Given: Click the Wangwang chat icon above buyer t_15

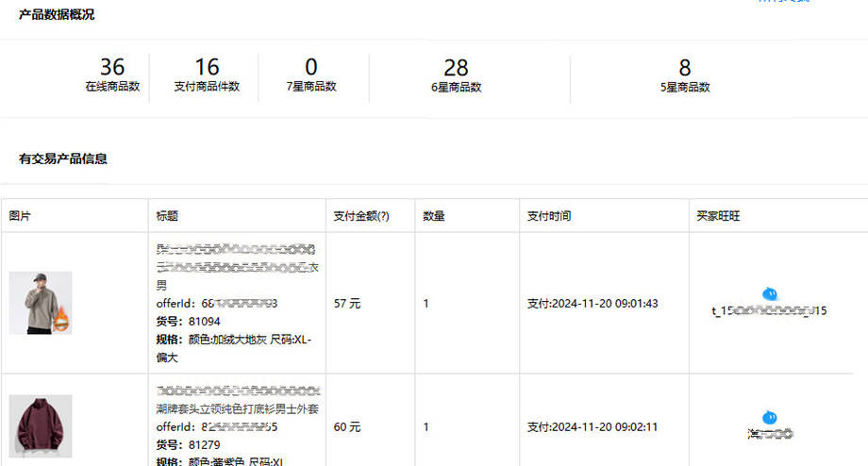Looking at the screenshot, I should pyautogui.click(x=769, y=293).
